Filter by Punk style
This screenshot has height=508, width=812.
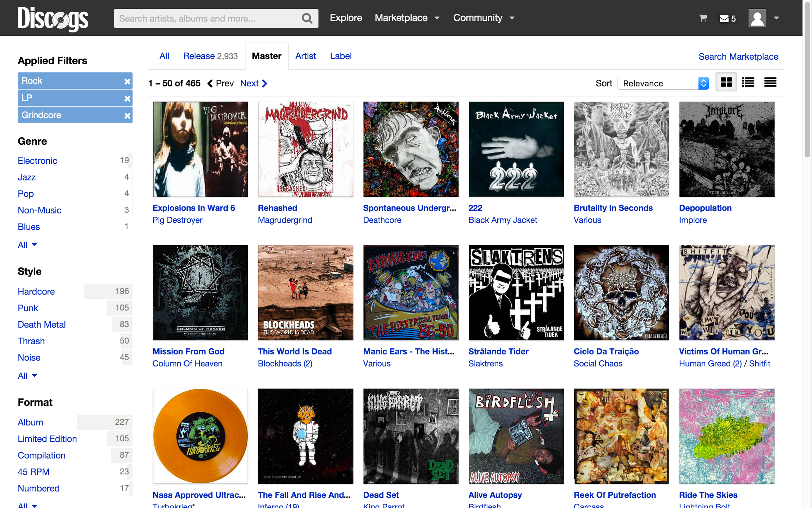28,308
